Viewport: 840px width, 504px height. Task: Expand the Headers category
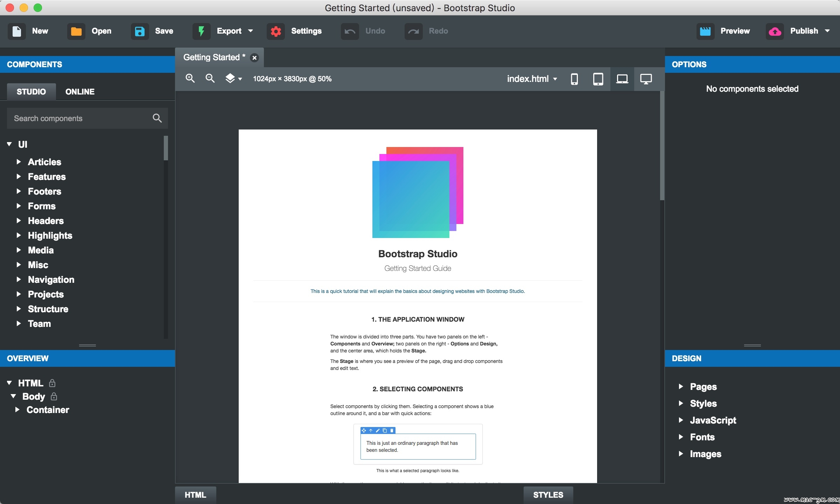point(19,220)
